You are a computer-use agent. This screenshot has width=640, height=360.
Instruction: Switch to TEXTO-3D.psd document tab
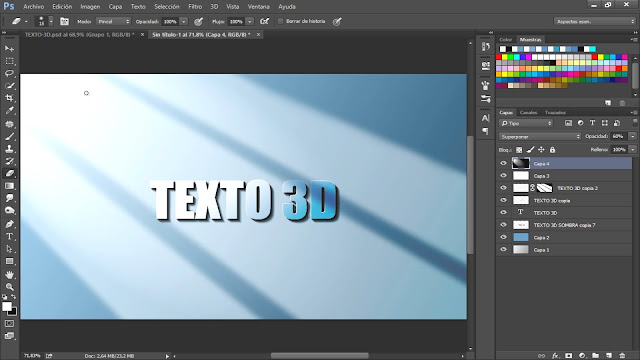coord(80,35)
